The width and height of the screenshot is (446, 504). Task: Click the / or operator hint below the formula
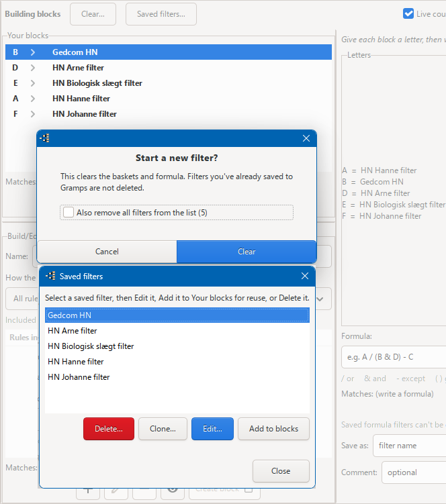coord(348,379)
